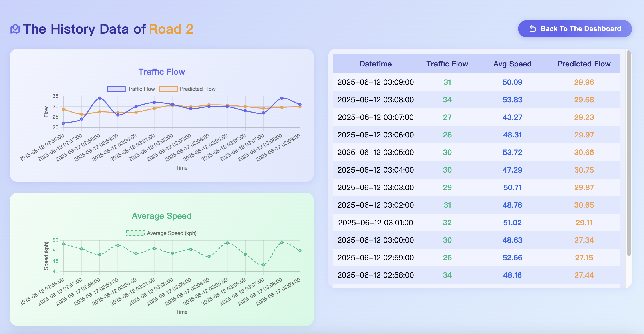Click the map pin icon beside title
Viewport: 644px width, 334px height.
(x=15, y=29)
